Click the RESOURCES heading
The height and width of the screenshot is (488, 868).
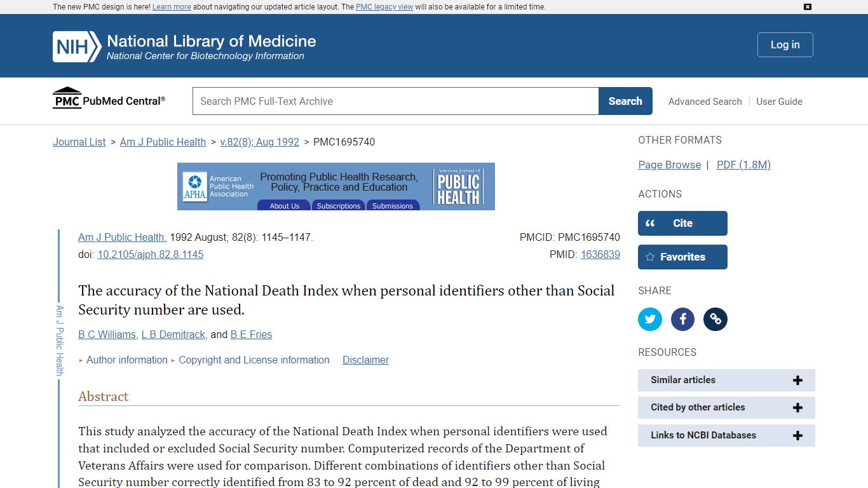(667, 352)
